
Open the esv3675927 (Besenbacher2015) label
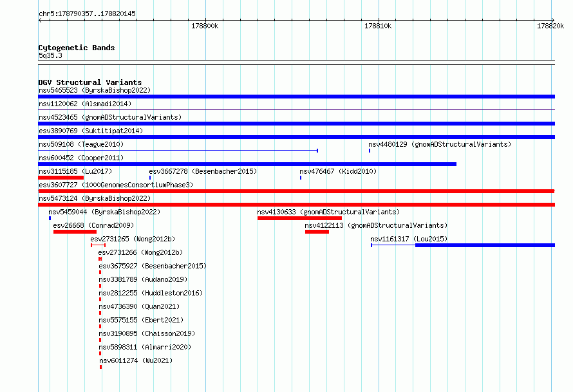pos(153,266)
